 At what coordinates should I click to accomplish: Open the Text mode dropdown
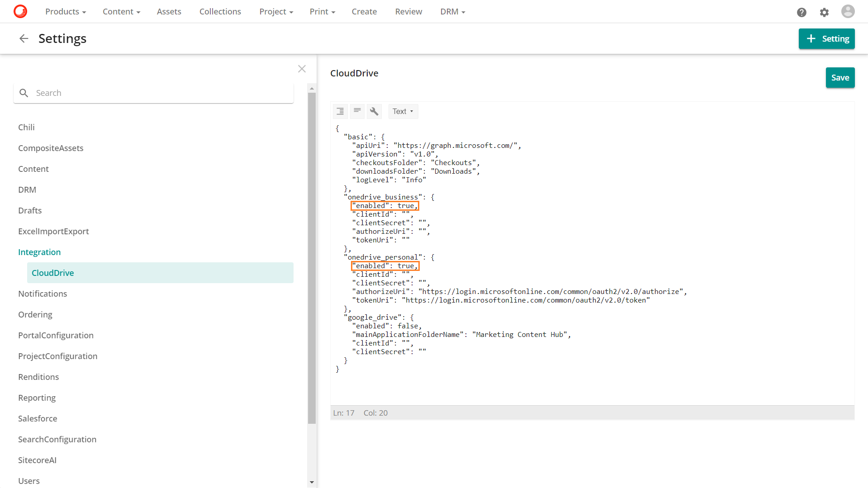tap(403, 111)
